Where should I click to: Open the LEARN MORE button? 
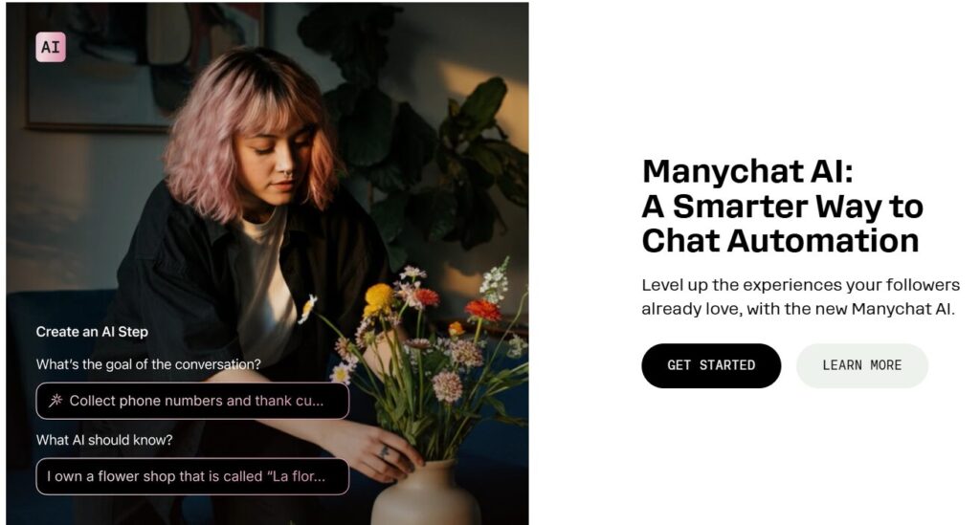[x=862, y=365]
